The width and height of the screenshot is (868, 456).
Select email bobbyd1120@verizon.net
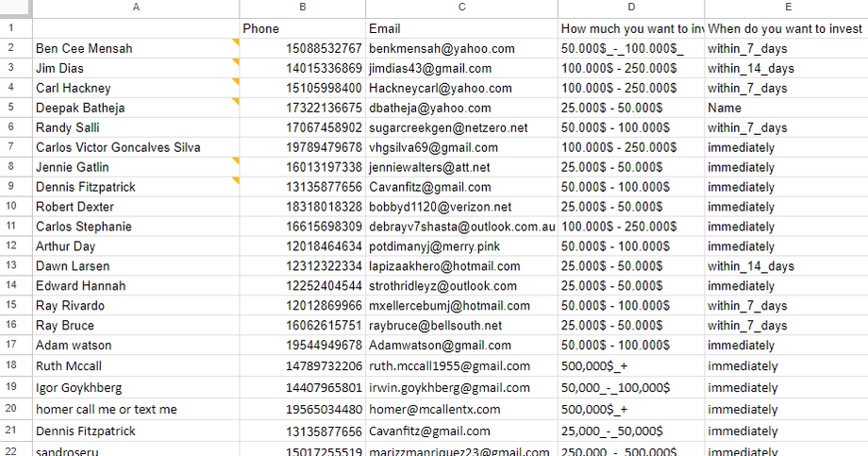coord(461,207)
